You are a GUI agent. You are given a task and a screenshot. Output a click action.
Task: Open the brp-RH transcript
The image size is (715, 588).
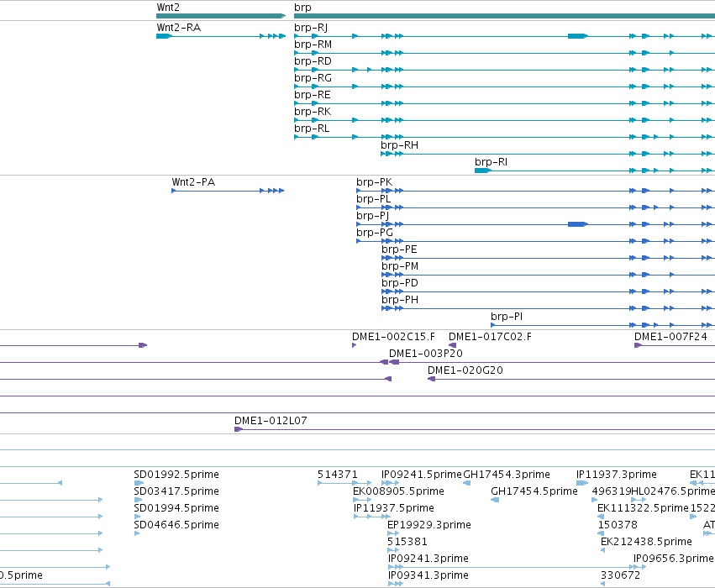tap(399, 145)
